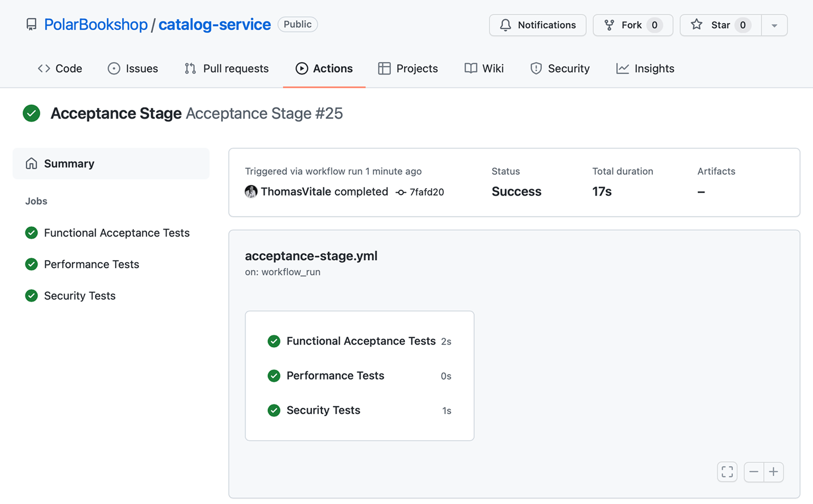
Task: Click the code brackets icon on Code tab
Action: pos(44,68)
